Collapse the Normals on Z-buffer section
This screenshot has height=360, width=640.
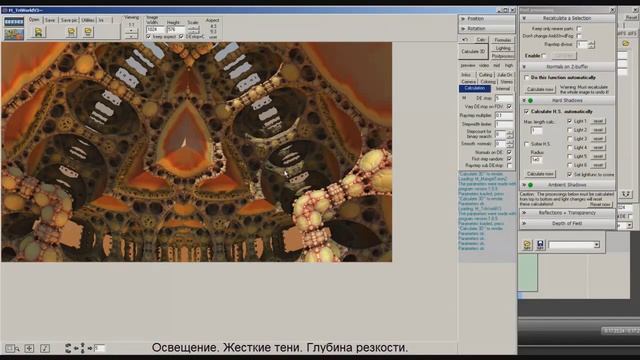pos(567,67)
